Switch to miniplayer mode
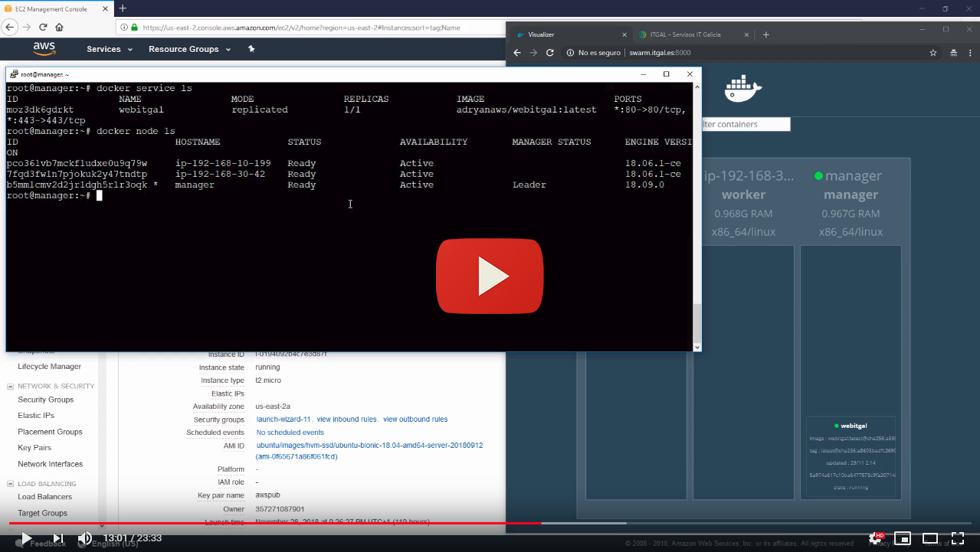980x552 pixels. point(903,538)
